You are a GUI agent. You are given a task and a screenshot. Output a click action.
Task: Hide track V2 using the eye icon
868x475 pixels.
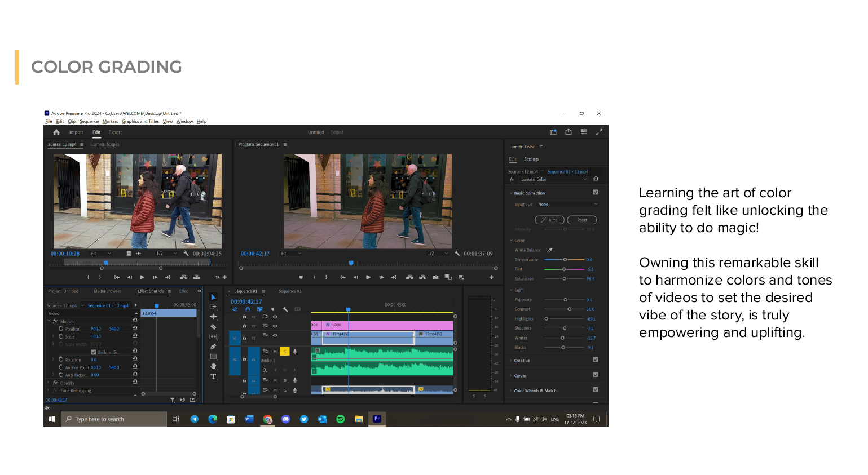click(x=275, y=326)
